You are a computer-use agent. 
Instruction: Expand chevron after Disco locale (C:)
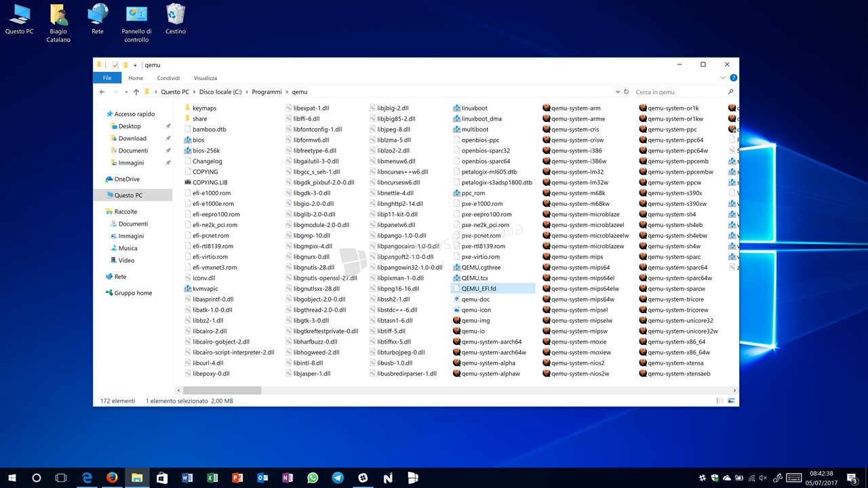tap(247, 91)
